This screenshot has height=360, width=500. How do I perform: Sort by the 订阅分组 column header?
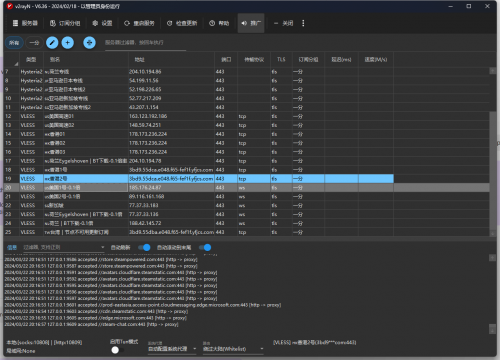point(308,60)
